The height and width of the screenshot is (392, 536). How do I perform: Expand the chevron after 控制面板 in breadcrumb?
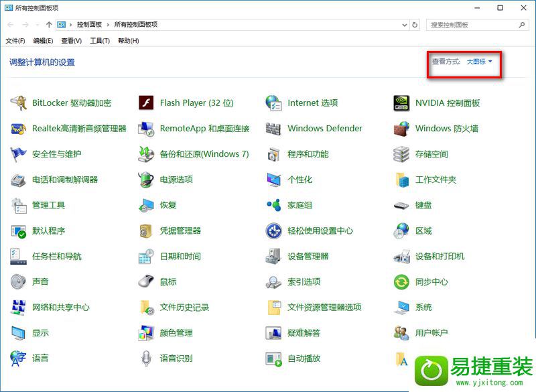click(108, 25)
